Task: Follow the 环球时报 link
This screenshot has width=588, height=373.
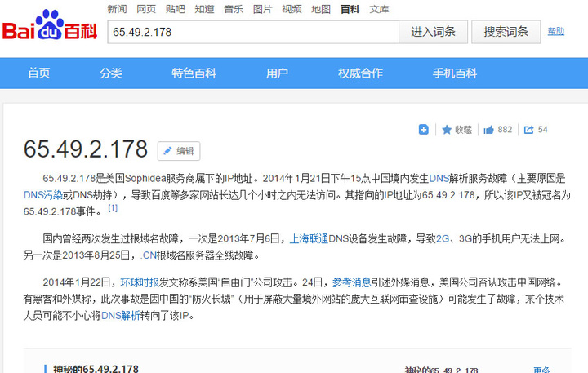Action: click(x=140, y=282)
